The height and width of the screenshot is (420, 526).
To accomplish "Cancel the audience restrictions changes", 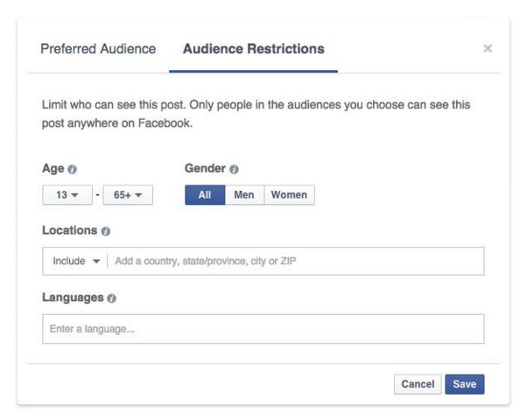I will tap(417, 384).
